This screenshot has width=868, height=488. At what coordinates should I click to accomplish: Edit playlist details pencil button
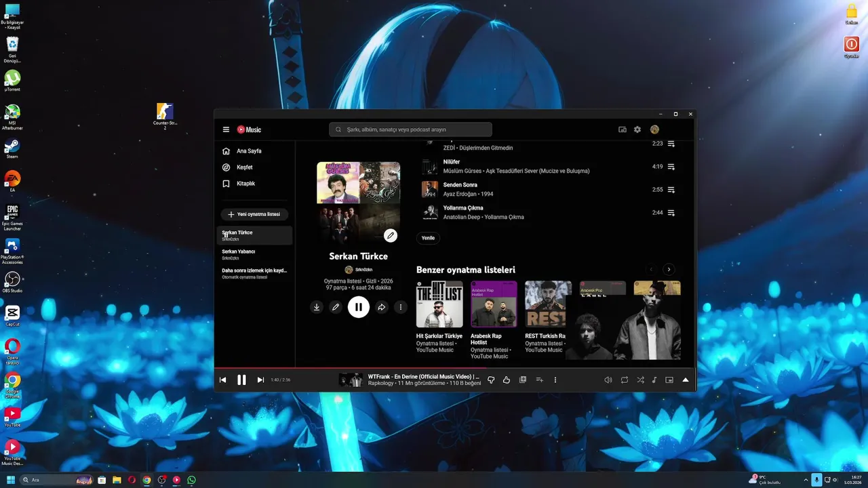[335, 307]
